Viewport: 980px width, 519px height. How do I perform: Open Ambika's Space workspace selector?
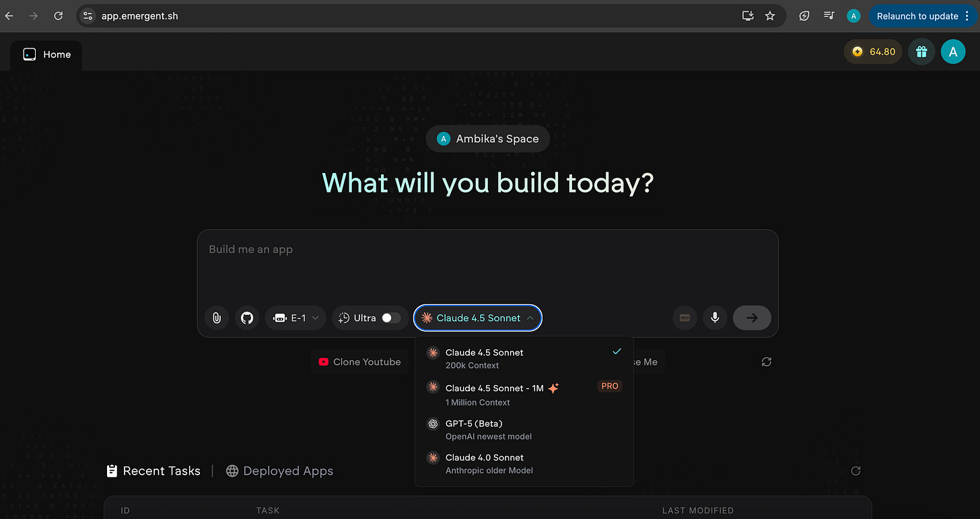pos(488,139)
